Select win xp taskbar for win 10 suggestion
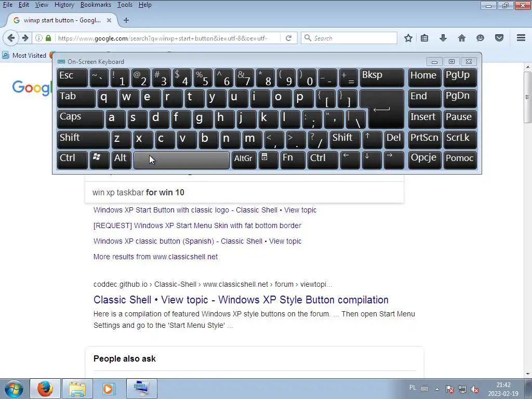This screenshot has width=532, height=399. 244,192
